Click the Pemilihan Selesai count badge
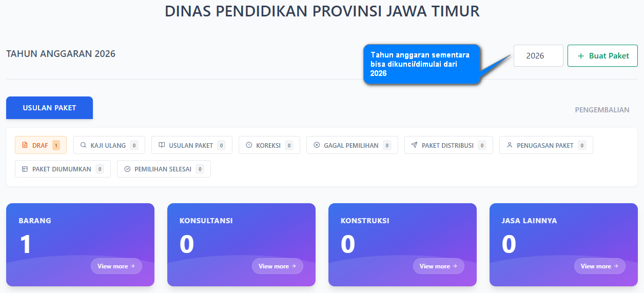Image resolution: width=644 pixels, height=293 pixels. [x=200, y=169]
